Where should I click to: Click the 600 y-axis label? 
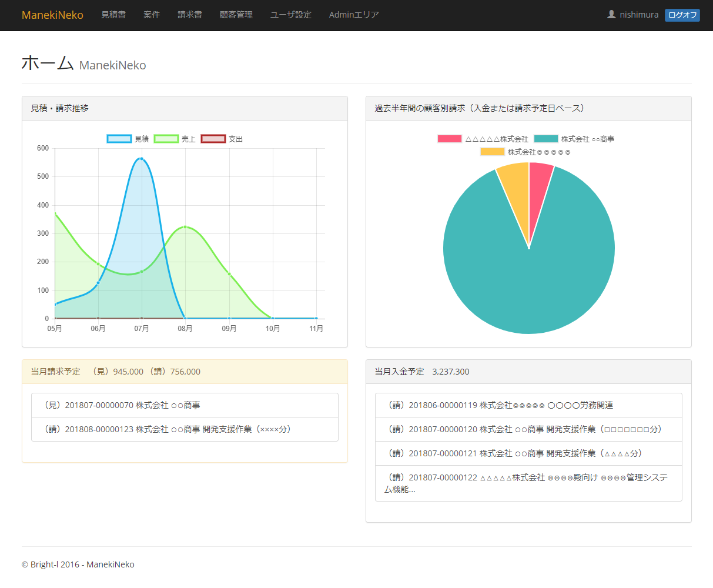tap(43, 148)
